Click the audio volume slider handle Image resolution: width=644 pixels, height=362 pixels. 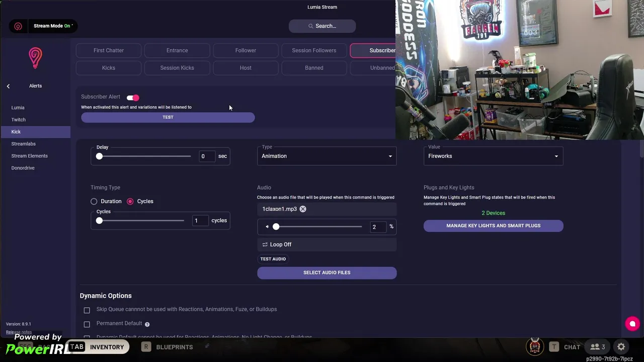tap(276, 227)
